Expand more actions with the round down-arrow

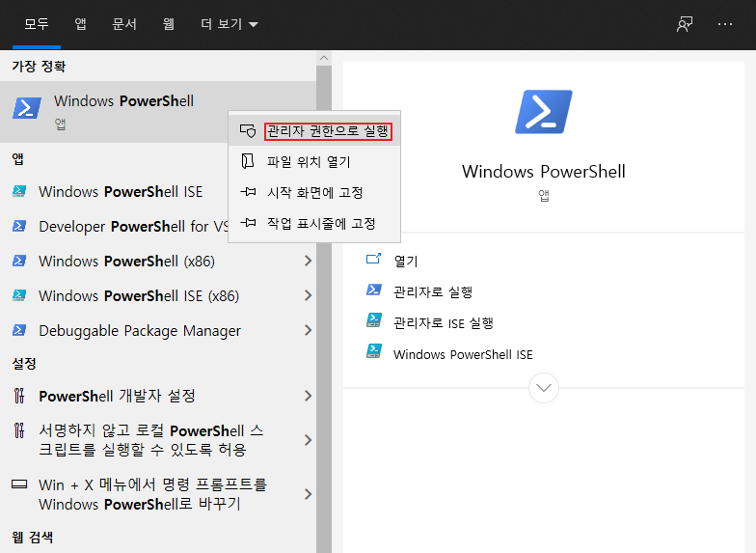(x=544, y=388)
